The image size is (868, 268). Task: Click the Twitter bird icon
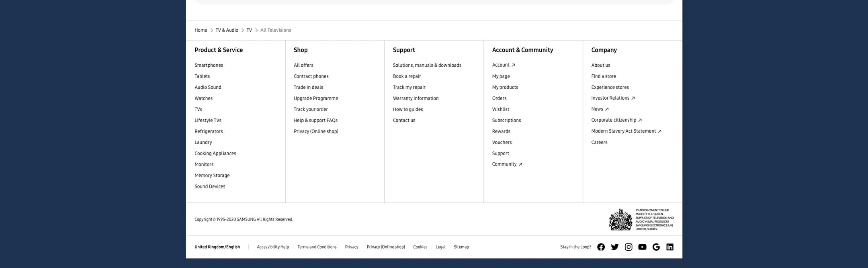tap(614, 247)
